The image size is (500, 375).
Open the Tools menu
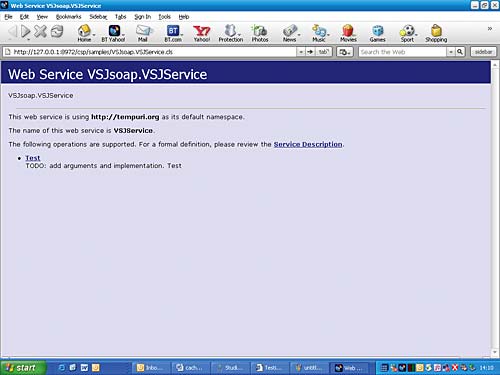[x=164, y=17]
